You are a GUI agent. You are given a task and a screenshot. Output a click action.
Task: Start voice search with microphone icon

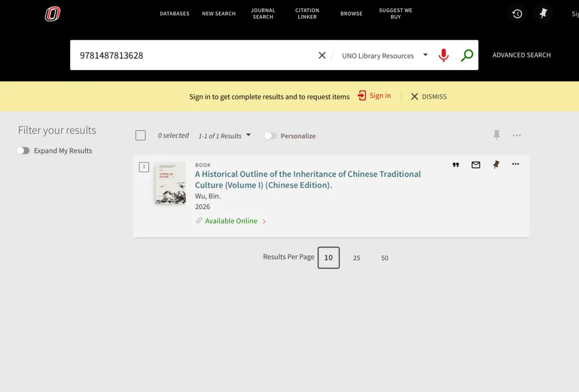[443, 55]
